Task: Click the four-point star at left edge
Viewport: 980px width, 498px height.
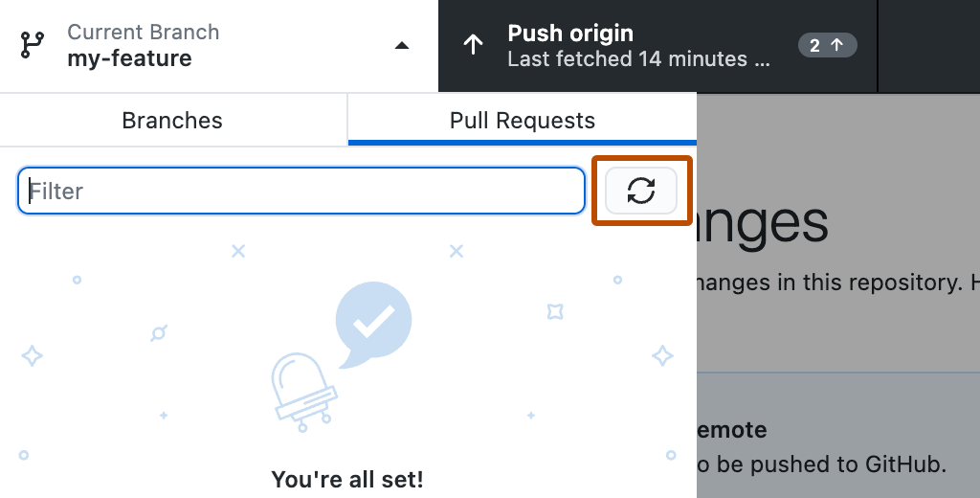Action: [x=32, y=356]
